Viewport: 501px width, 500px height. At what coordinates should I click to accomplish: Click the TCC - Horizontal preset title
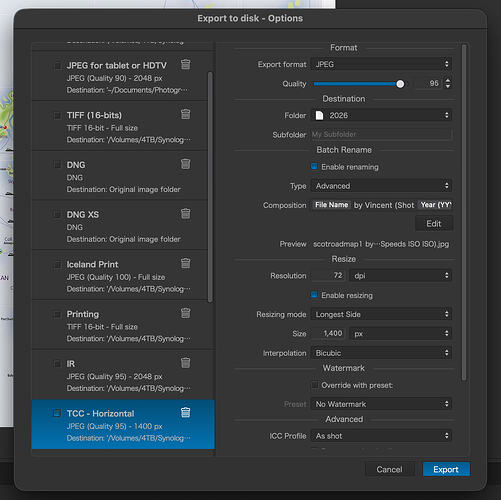100,413
